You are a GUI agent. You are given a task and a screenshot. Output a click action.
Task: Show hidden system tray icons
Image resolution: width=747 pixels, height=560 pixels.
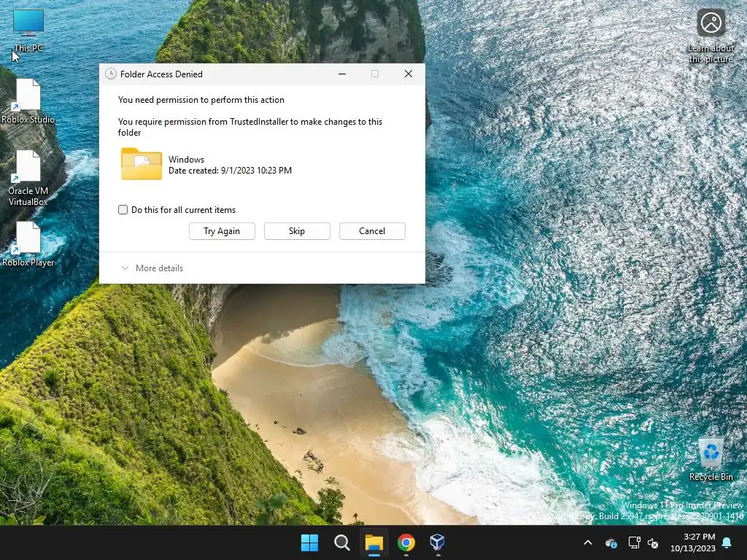pos(588,542)
